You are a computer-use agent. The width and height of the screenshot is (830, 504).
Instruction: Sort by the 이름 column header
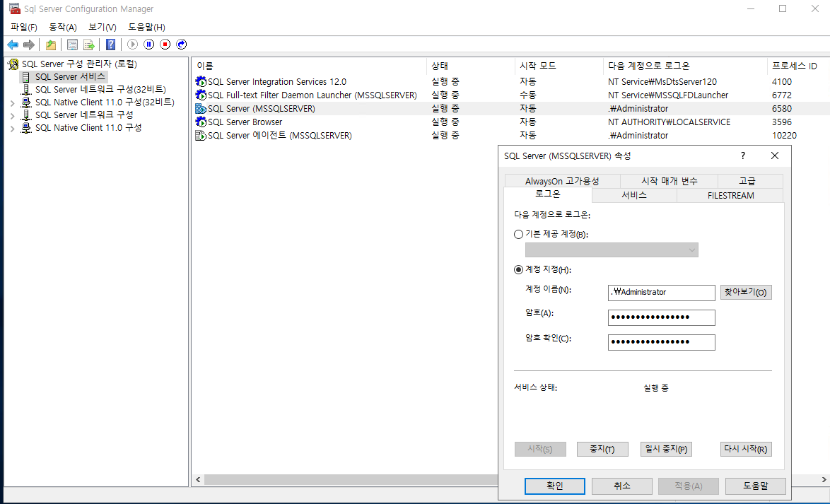(x=309, y=66)
